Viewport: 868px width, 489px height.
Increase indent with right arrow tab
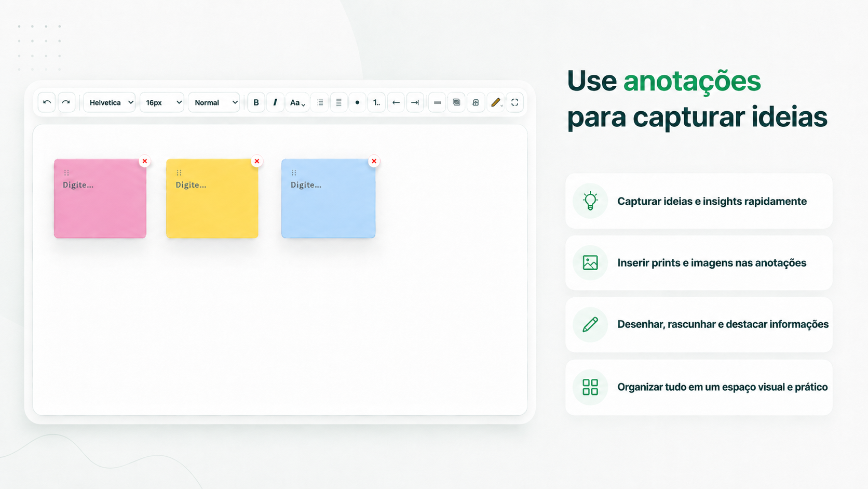pyautogui.click(x=415, y=102)
